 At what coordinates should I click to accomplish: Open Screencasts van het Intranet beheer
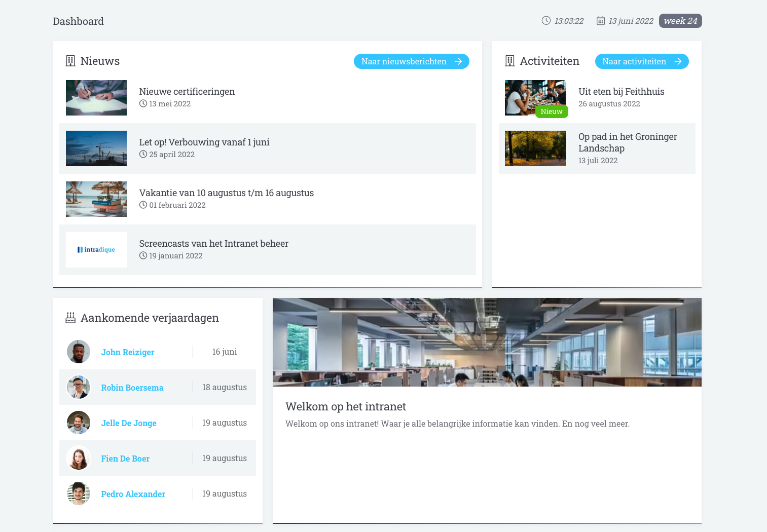(x=214, y=244)
